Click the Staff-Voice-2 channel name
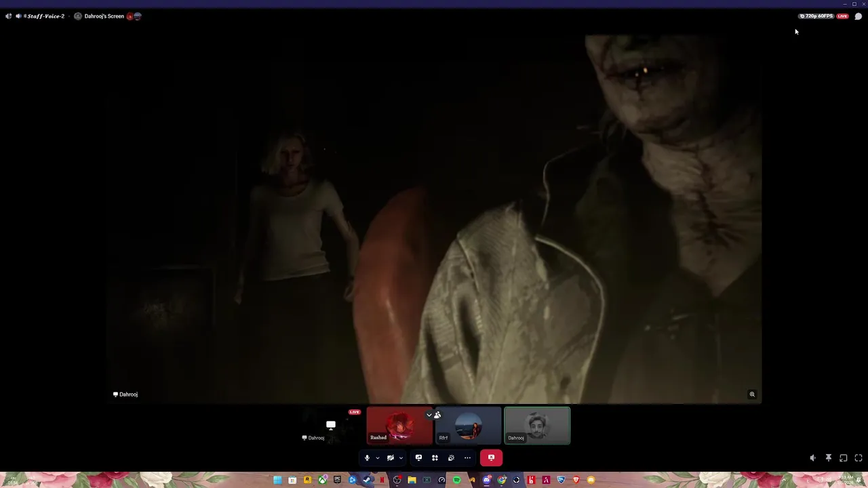 pos(45,16)
